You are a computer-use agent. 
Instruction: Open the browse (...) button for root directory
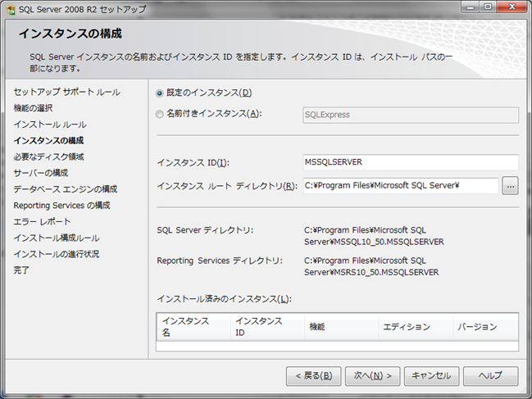[x=511, y=185]
